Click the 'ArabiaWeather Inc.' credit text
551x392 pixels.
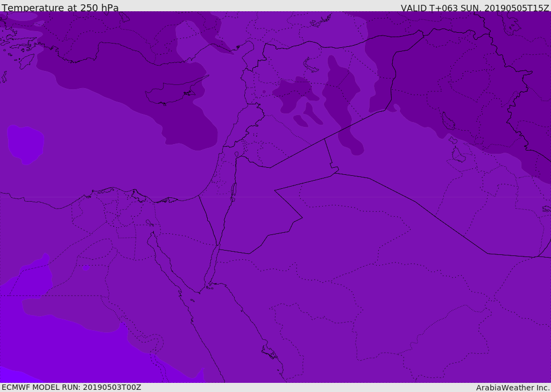click(x=513, y=388)
